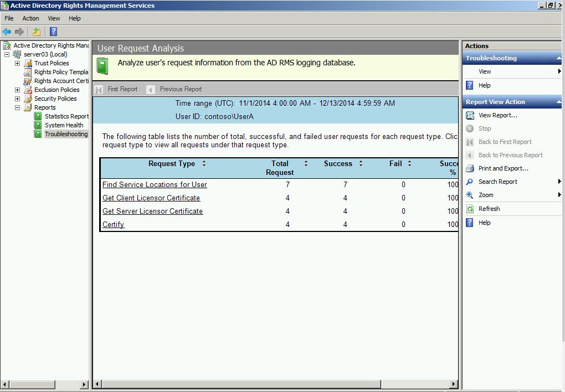Viewport: 565px width, 392px height.
Task: Click the Statistics Report green icon
Action: [38, 116]
